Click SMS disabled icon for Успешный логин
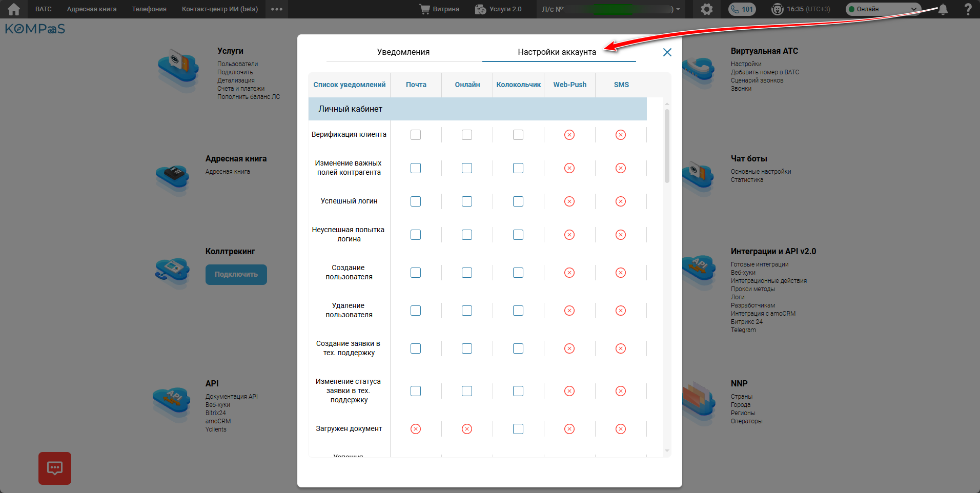Image resolution: width=980 pixels, height=493 pixels. coord(621,201)
